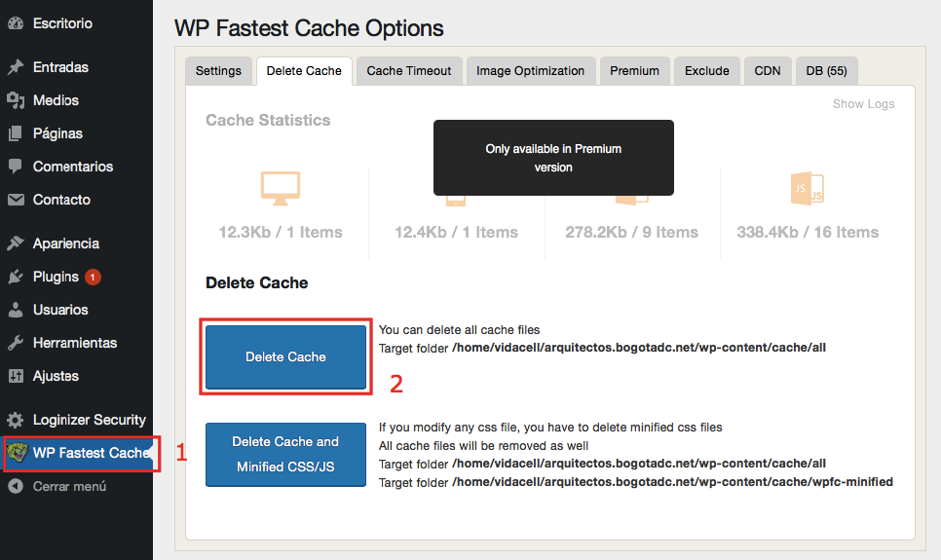
Task: Open the Cache Timeout tab
Action: pyautogui.click(x=409, y=71)
